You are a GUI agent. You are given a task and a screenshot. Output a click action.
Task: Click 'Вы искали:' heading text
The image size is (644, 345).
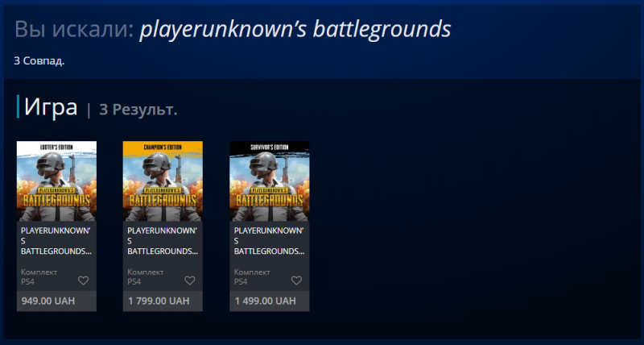coord(74,29)
